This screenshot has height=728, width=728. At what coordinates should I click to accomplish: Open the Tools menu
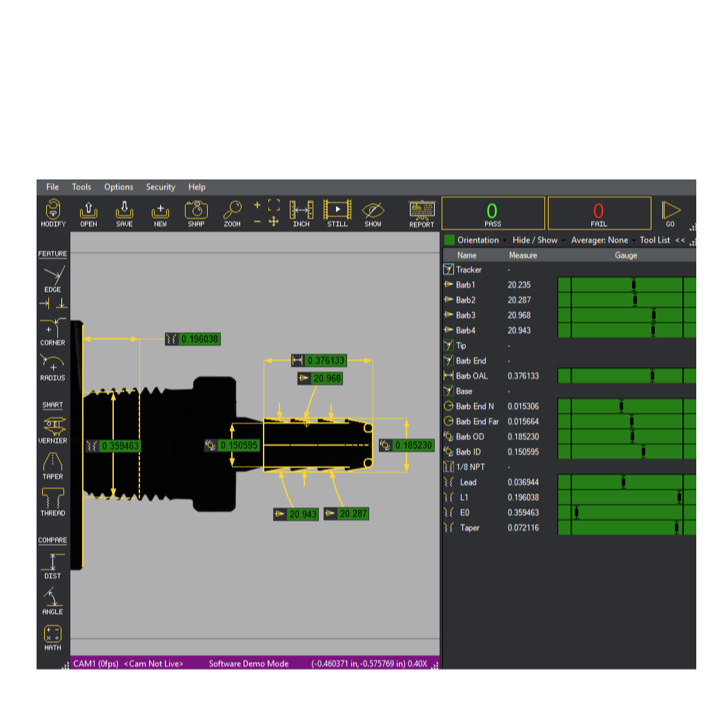point(81,187)
